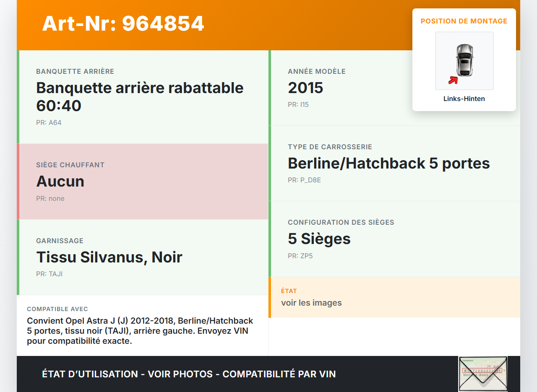Select the '5 Sièges' value
Image resolution: width=537 pixels, height=392 pixels.
(319, 239)
